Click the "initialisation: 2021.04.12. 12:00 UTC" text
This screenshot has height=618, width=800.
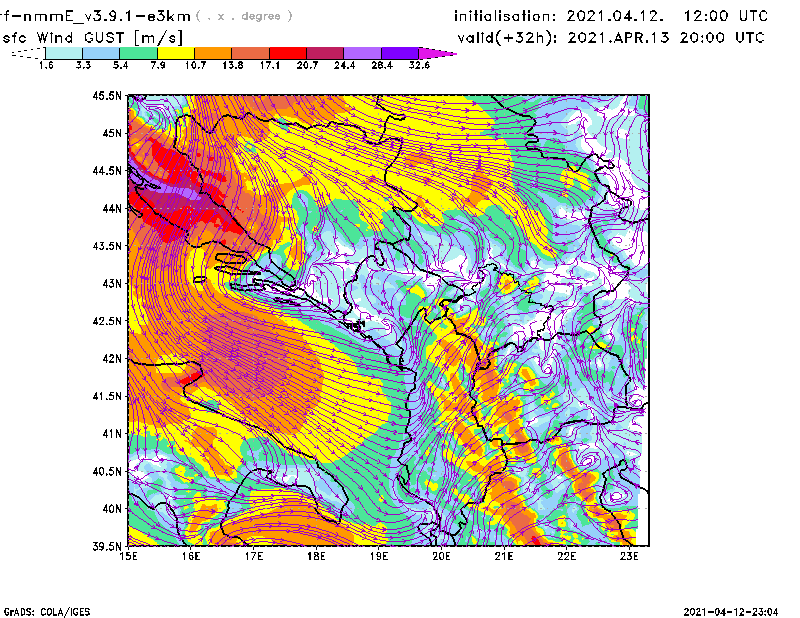(x=611, y=16)
